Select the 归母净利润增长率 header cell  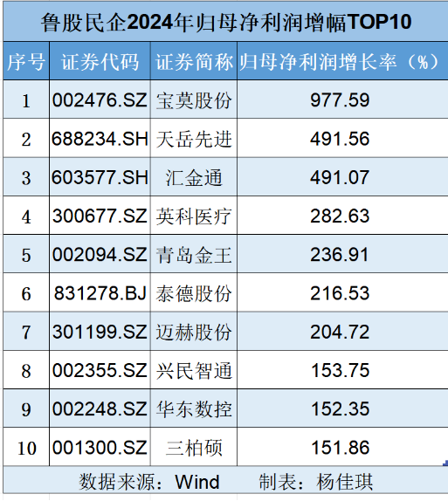[342, 61]
